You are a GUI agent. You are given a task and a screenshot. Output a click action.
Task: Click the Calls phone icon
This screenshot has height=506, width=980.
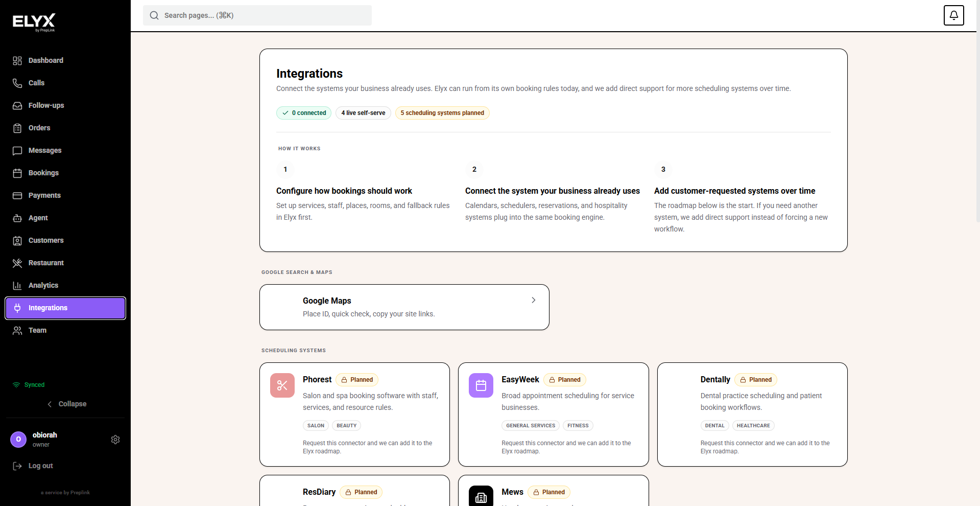(17, 83)
